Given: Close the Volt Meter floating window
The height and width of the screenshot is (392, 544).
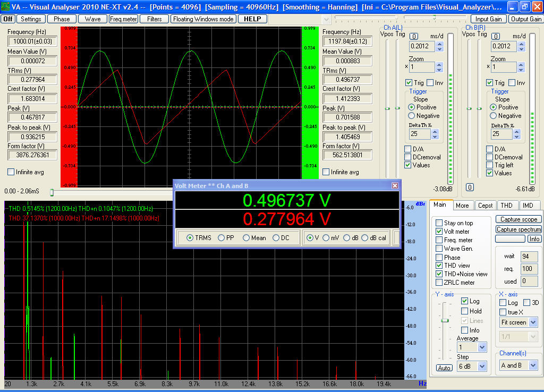Looking at the screenshot, I should click(x=395, y=185).
